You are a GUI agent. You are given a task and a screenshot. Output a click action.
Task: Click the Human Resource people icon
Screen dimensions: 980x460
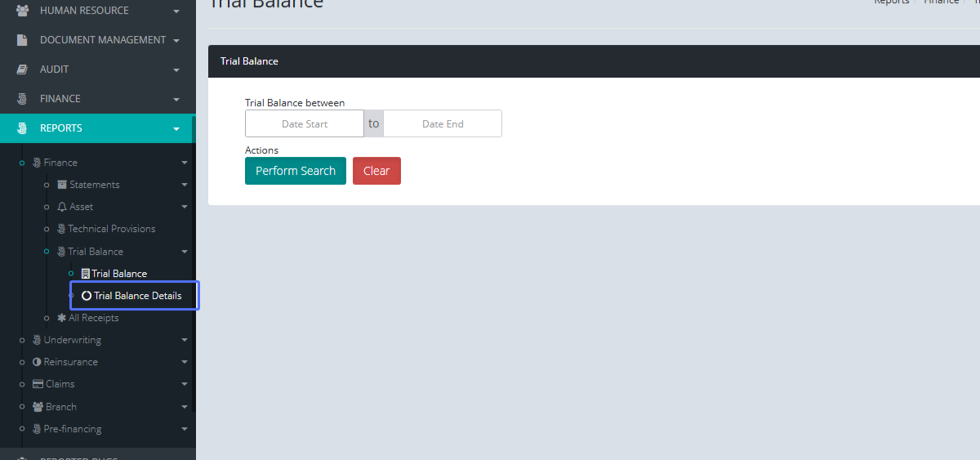[22, 11]
